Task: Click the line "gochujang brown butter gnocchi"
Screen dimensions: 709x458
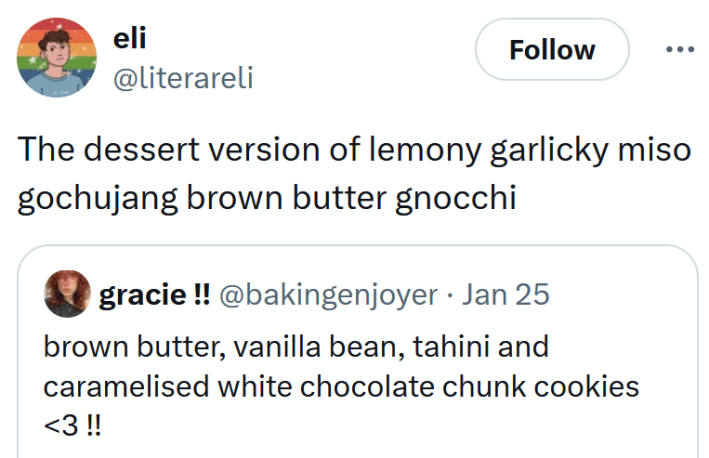Action: (x=266, y=197)
